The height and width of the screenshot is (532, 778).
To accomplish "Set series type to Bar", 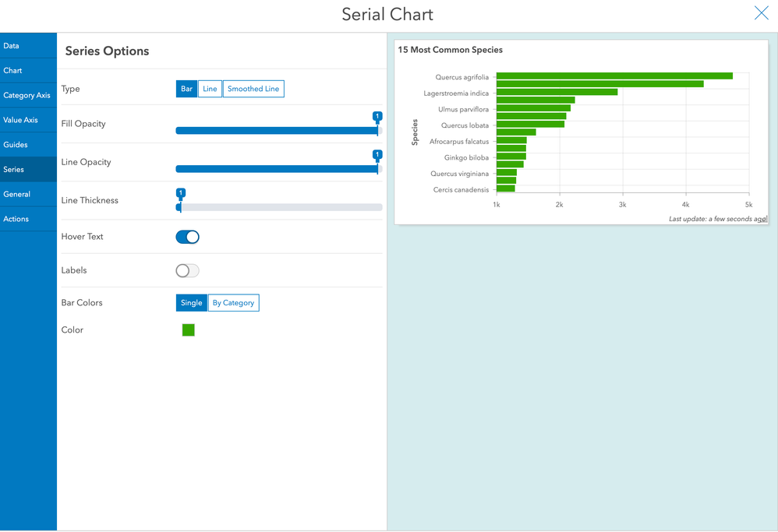I will click(186, 89).
